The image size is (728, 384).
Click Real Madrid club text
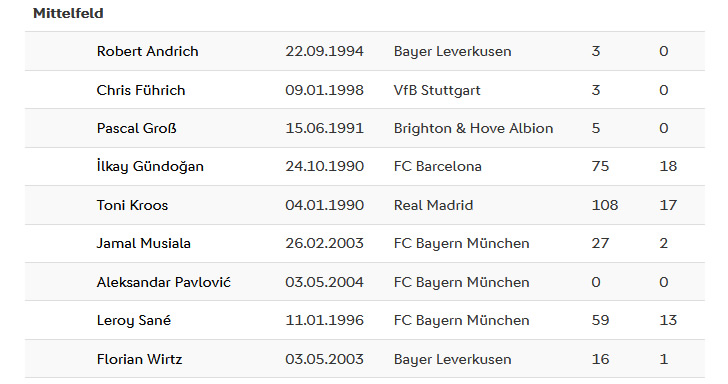(433, 205)
